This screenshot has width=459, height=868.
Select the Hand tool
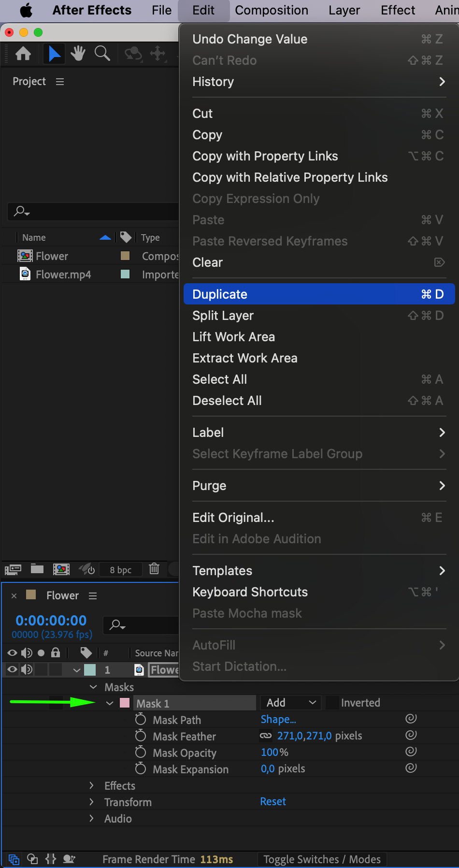coord(78,53)
